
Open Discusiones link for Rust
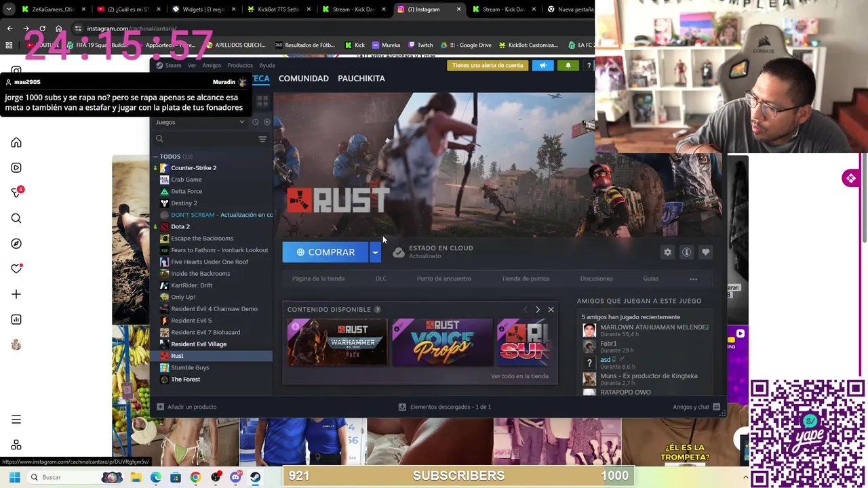tap(596, 279)
